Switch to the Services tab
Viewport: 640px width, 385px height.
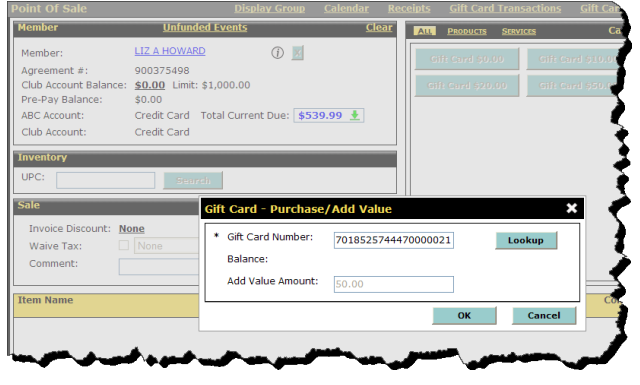(519, 31)
